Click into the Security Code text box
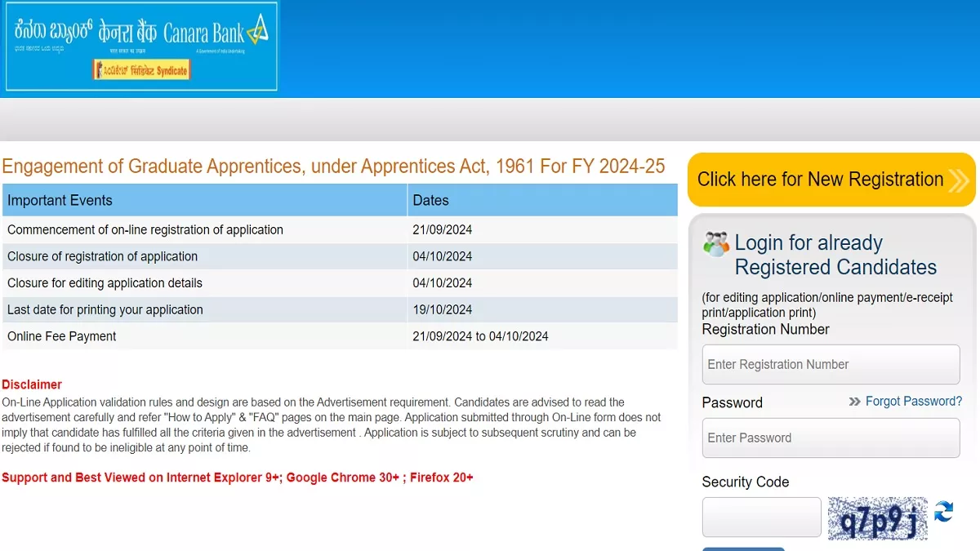Image resolution: width=980 pixels, height=551 pixels. coord(761,518)
